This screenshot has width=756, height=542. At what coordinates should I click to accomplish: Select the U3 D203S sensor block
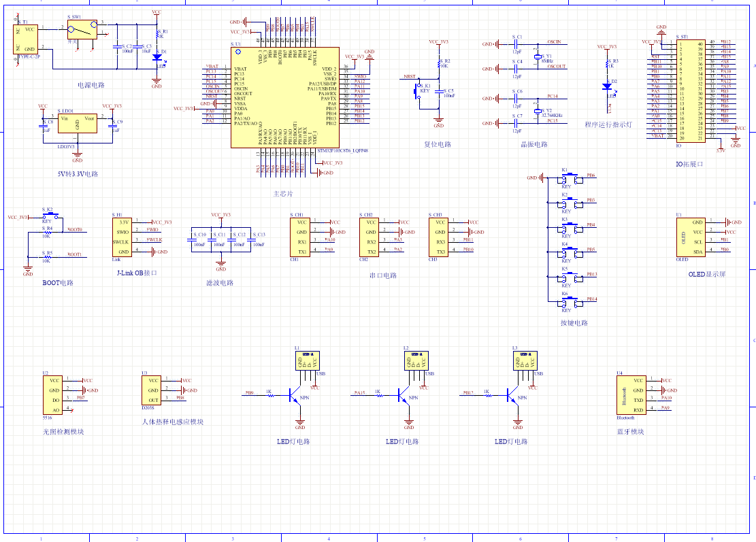(x=151, y=390)
